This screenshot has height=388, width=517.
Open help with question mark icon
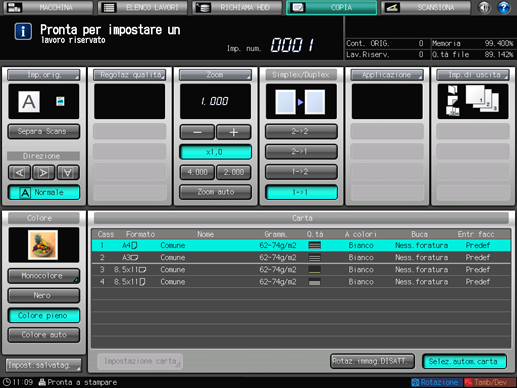tap(504, 7)
